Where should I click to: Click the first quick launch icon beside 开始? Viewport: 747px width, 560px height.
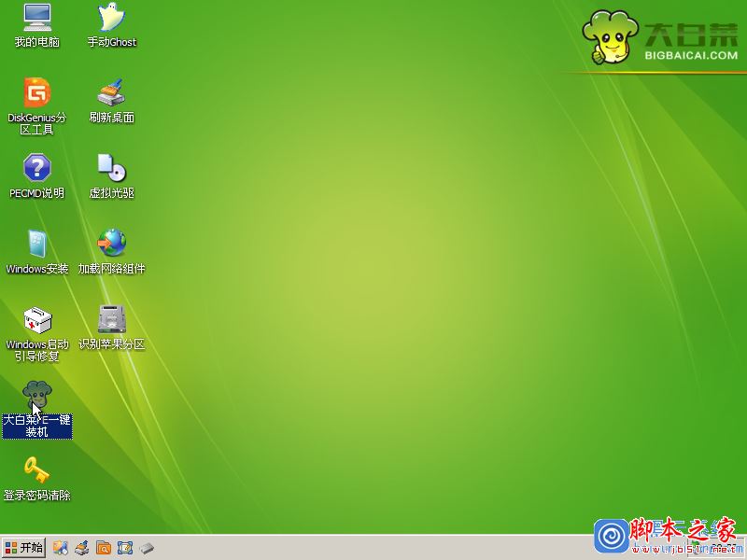tap(60, 548)
